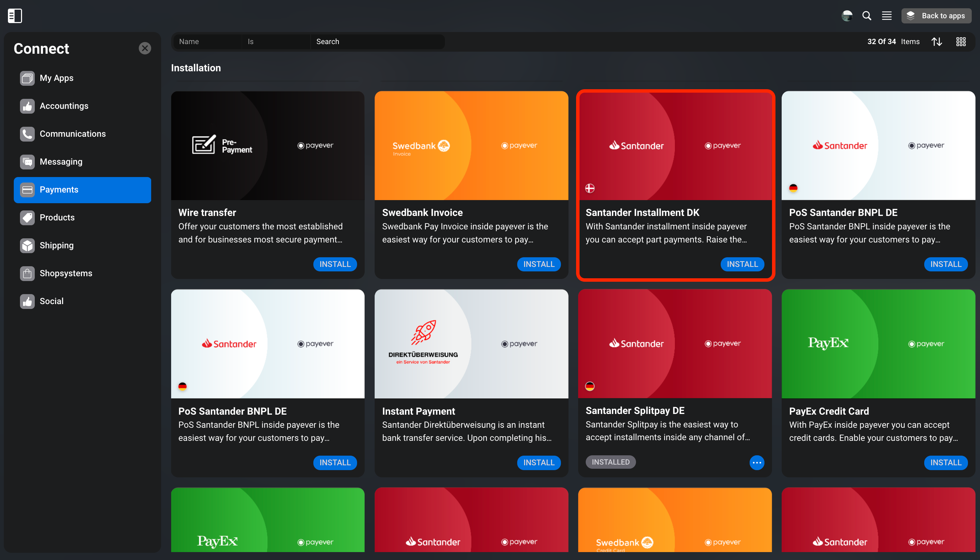Open PayEx Credit Card thumbnail
Image resolution: width=980 pixels, height=560 pixels.
pos(878,343)
